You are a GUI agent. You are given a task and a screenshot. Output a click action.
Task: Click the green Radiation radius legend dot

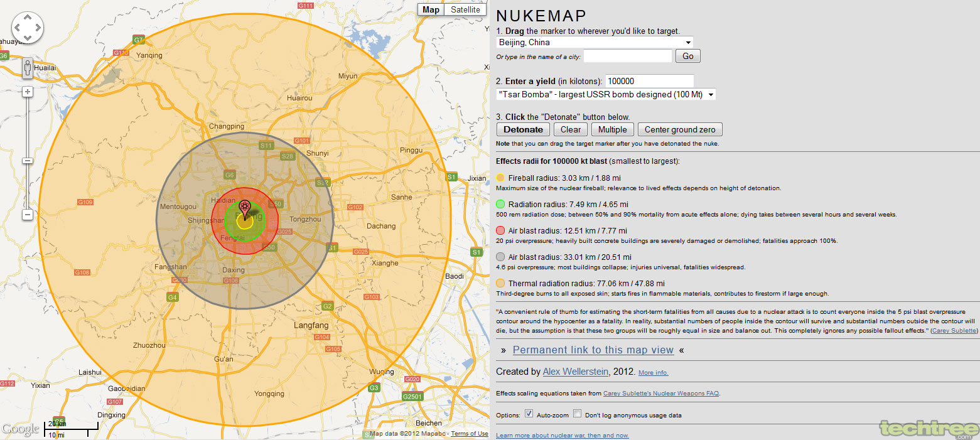500,204
